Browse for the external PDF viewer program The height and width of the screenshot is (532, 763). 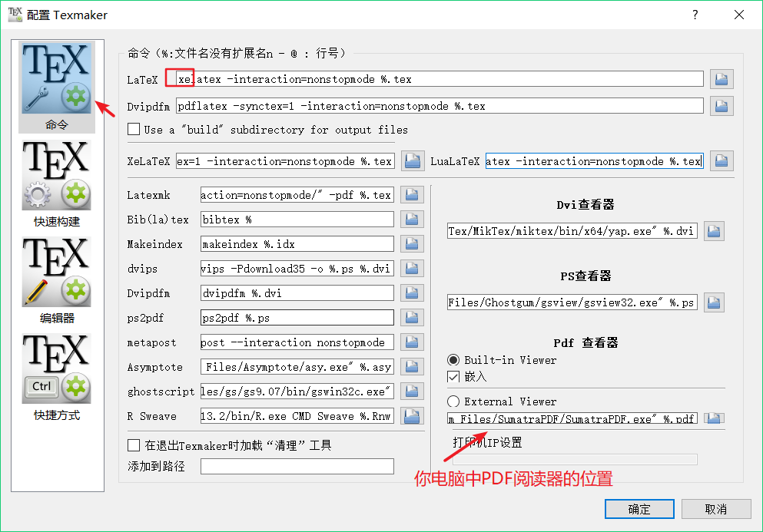(714, 418)
